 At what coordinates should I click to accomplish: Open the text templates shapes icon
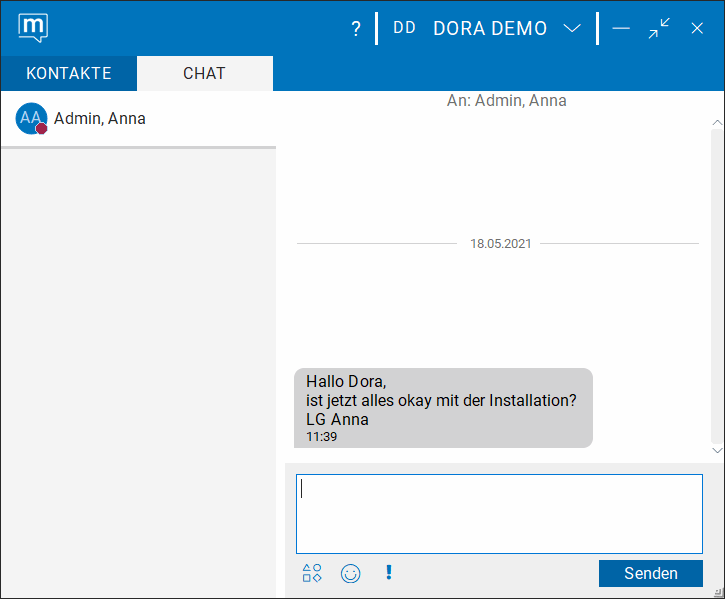point(312,573)
